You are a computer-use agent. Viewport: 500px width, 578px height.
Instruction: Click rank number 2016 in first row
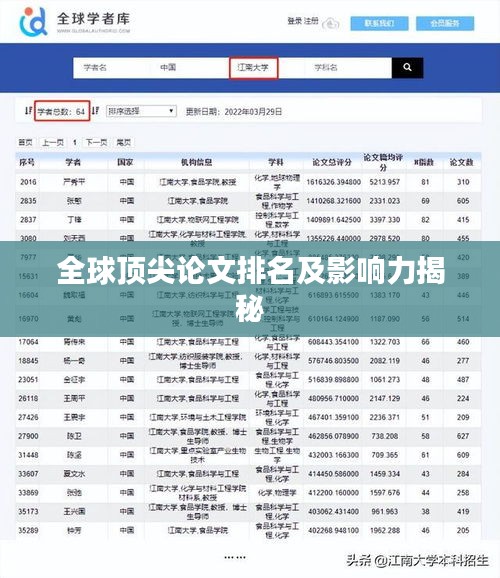click(x=28, y=182)
